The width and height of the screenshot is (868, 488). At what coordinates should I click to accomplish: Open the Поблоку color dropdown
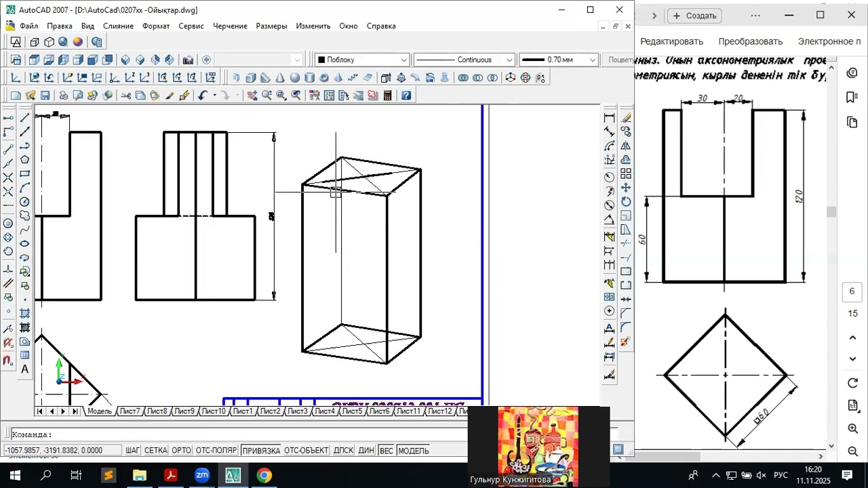(x=362, y=60)
